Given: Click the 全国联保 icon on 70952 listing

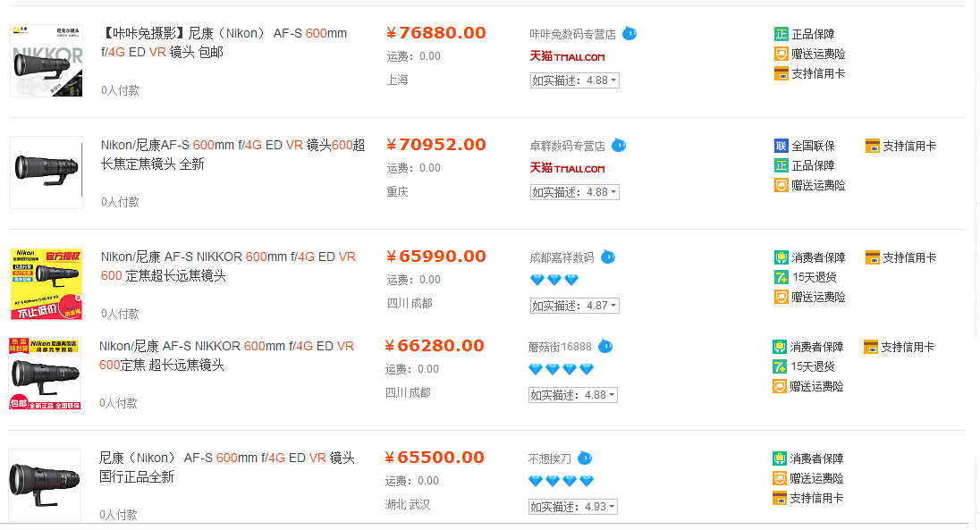Looking at the screenshot, I should 781,146.
